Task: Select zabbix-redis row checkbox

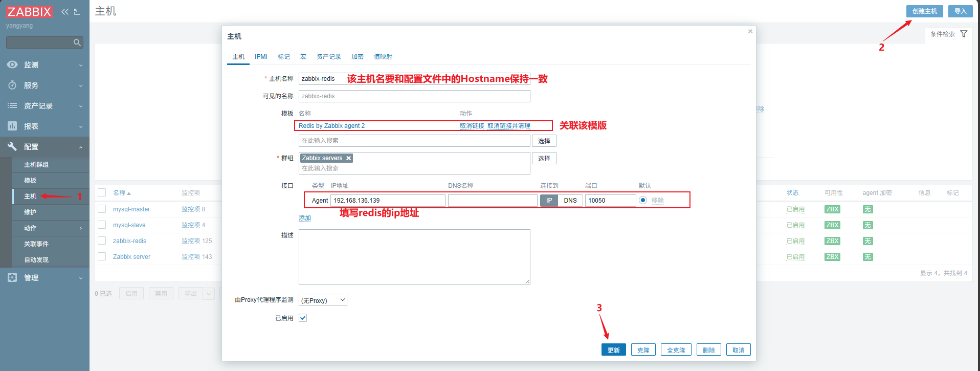Action: click(x=102, y=241)
